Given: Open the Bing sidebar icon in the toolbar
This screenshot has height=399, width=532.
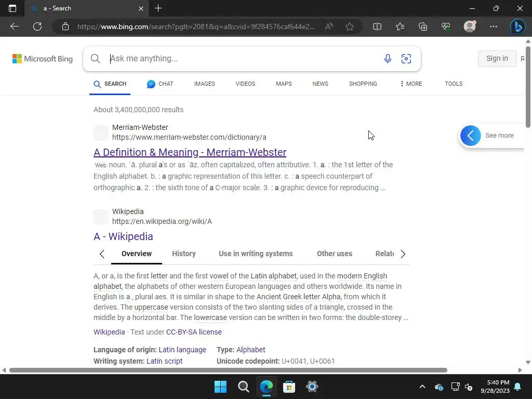Looking at the screenshot, I should click(x=518, y=26).
